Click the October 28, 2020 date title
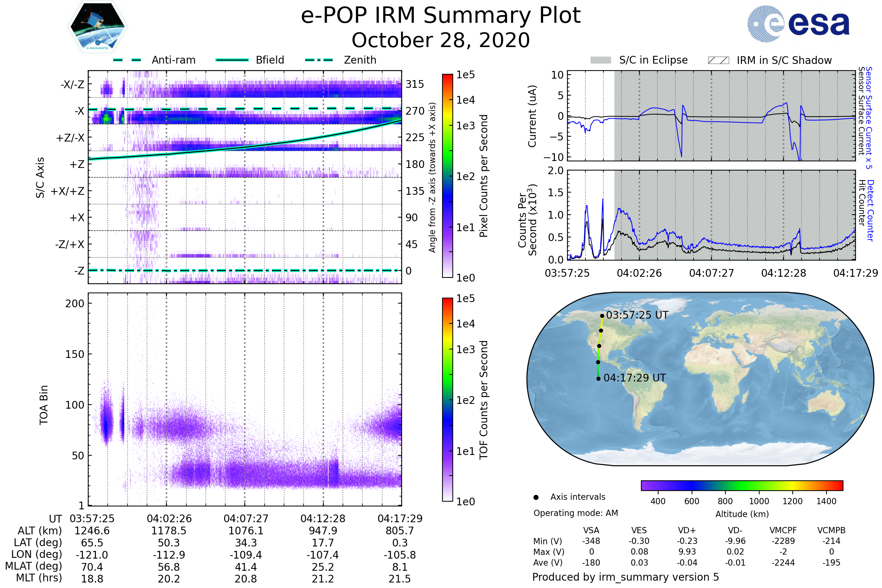The image size is (882, 588). click(441, 40)
